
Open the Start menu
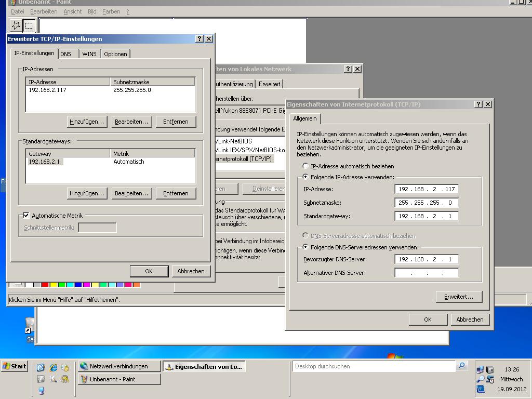(x=15, y=366)
